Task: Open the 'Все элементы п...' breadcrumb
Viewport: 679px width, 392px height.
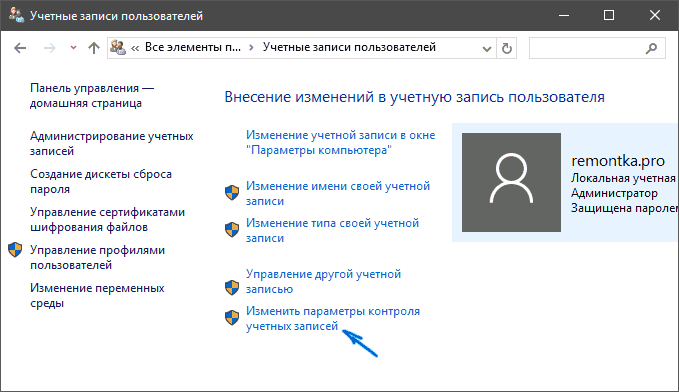Action: click(193, 47)
